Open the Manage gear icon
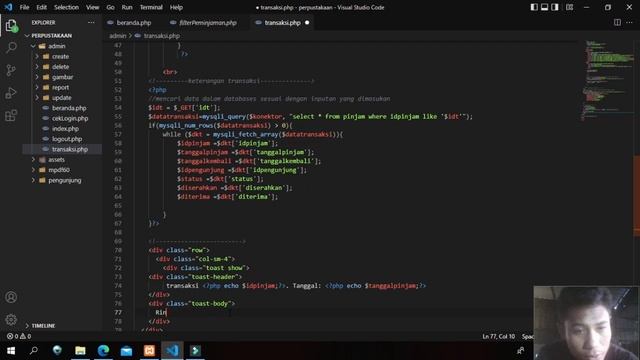The height and width of the screenshot is (360, 640). click(11, 319)
